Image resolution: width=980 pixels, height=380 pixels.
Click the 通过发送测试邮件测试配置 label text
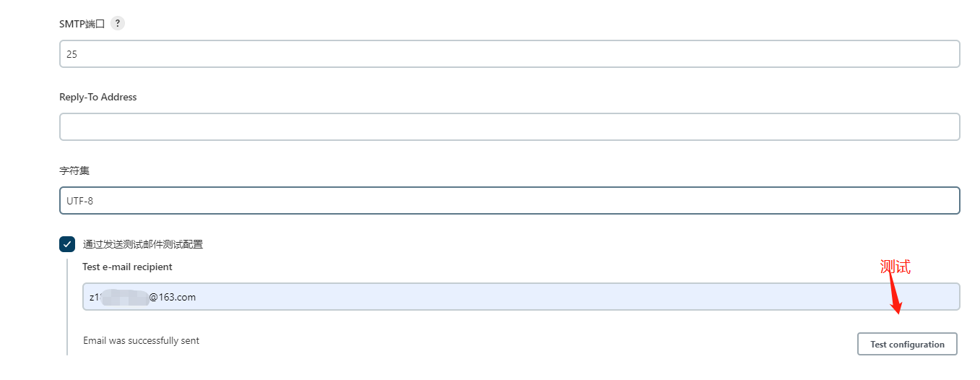[142, 244]
